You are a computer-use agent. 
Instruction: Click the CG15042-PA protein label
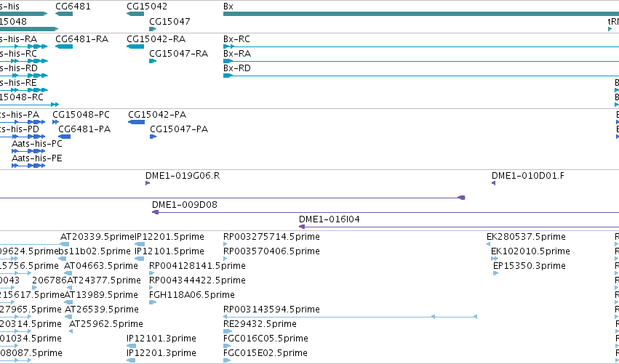pyautogui.click(x=157, y=114)
